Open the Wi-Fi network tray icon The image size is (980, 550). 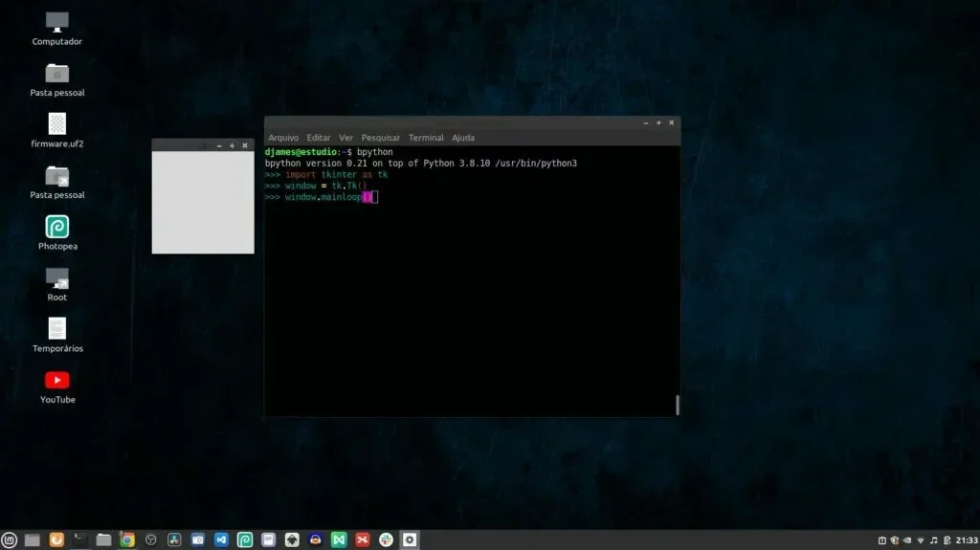(921, 540)
